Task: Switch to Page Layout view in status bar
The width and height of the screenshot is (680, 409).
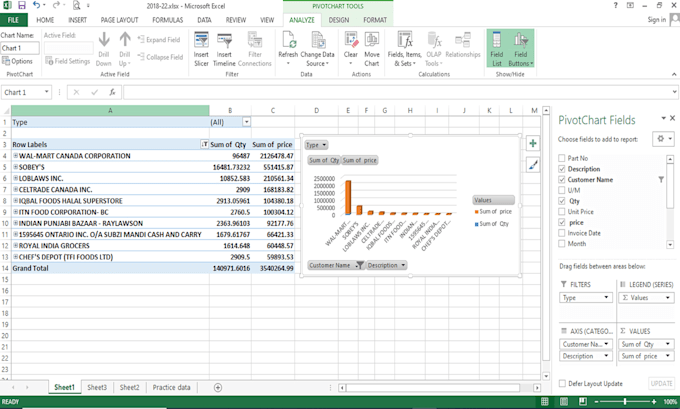Action: [x=564, y=402]
